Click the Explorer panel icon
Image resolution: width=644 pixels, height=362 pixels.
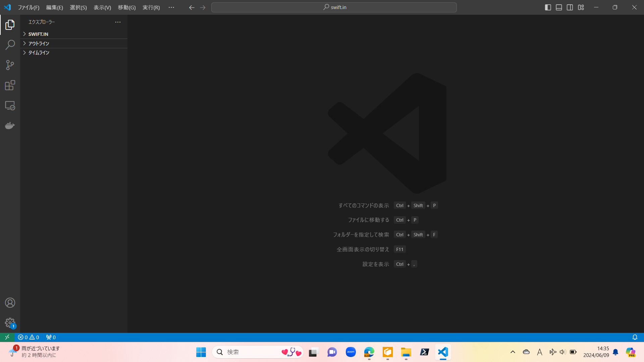tap(10, 25)
